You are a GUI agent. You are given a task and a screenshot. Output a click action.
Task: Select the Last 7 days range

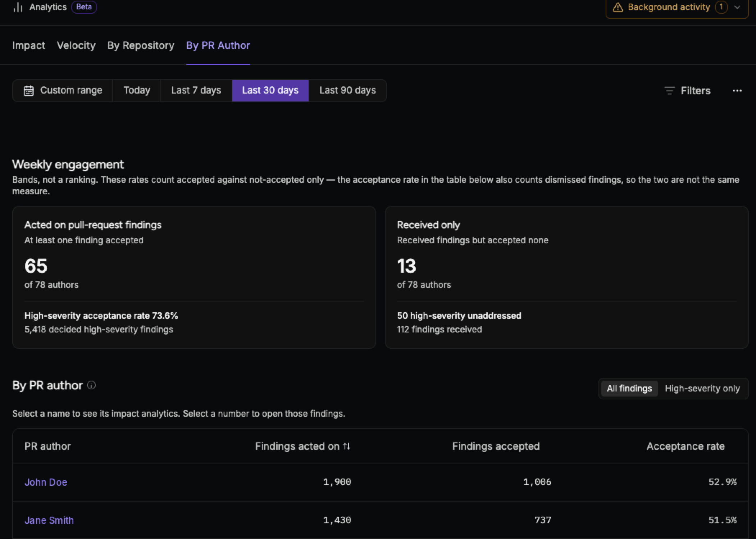coord(196,90)
